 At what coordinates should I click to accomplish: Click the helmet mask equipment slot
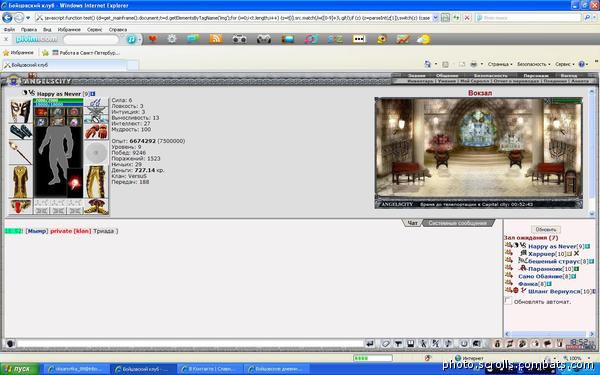pyautogui.click(x=20, y=111)
